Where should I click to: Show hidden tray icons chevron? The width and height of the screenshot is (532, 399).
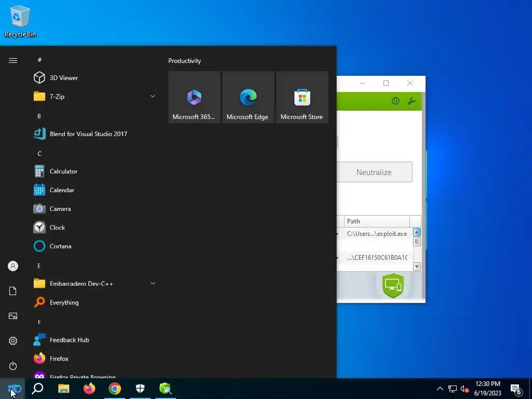[440, 389]
